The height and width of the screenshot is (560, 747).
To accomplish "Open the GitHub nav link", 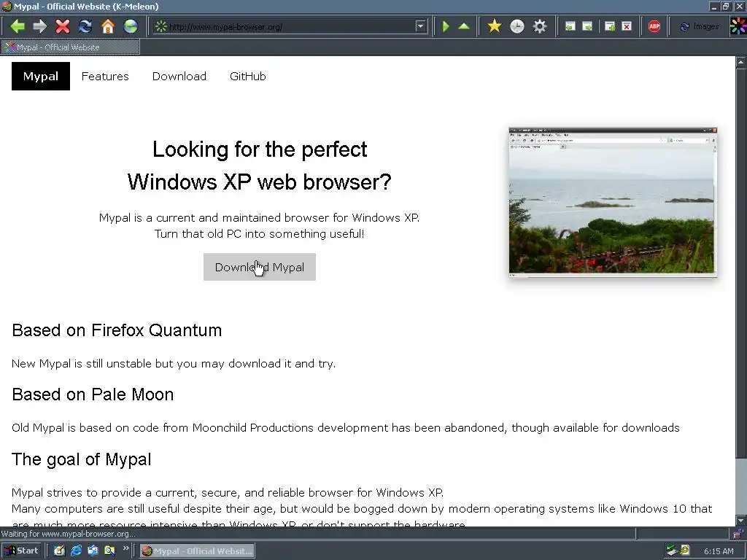I will [248, 76].
